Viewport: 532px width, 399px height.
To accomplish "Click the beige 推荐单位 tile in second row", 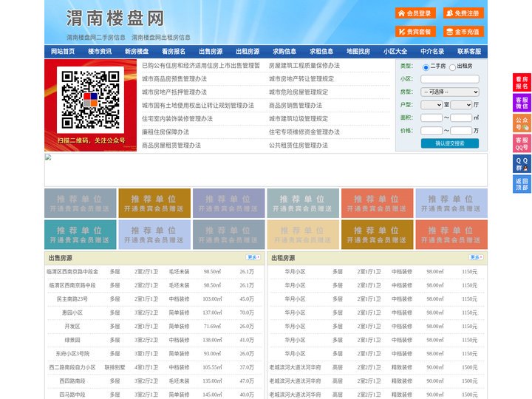I will [303, 234].
